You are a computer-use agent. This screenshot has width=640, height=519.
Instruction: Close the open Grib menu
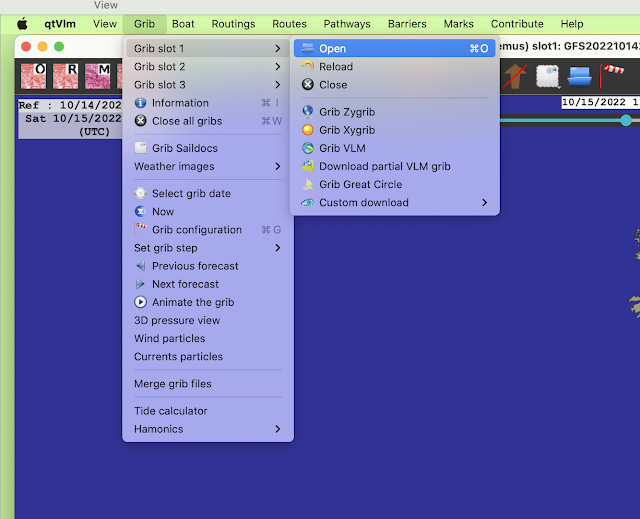click(x=144, y=24)
